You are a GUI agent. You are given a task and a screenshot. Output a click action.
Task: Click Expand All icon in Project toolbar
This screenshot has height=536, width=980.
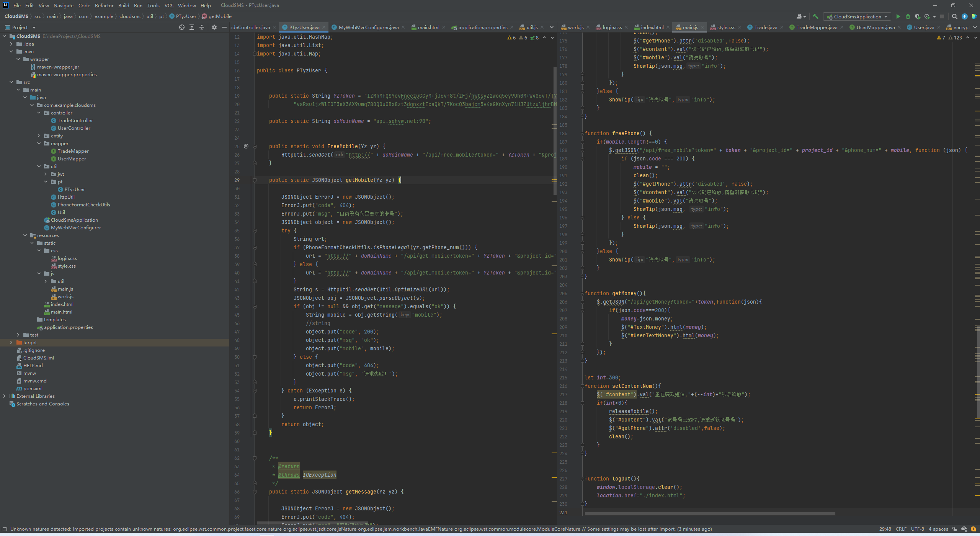(192, 27)
